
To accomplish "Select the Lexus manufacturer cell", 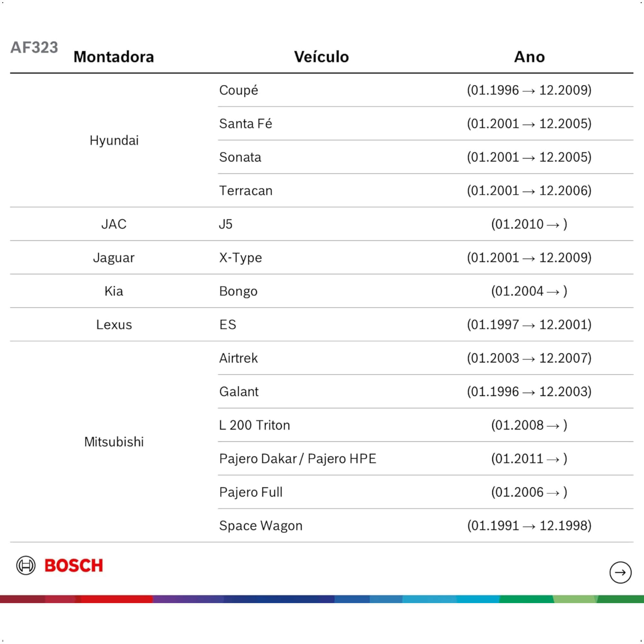I will [114, 325].
